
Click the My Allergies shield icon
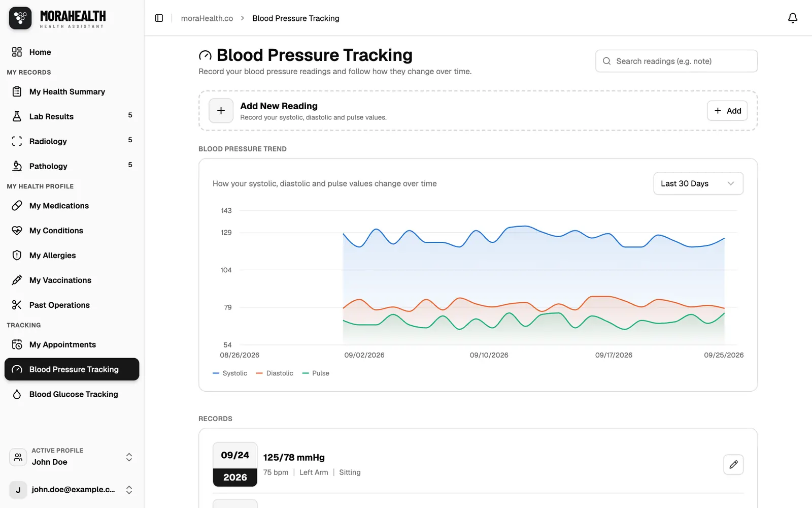click(17, 256)
